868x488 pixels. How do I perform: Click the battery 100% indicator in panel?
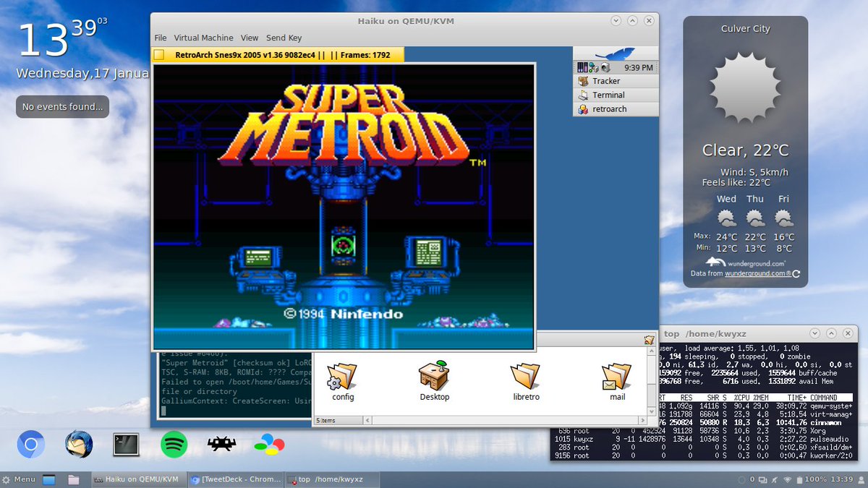tap(811, 479)
